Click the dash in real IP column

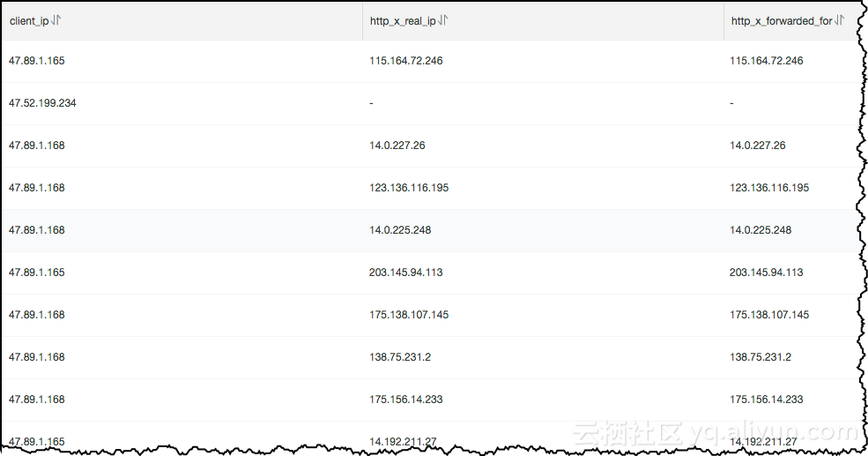[x=372, y=103]
